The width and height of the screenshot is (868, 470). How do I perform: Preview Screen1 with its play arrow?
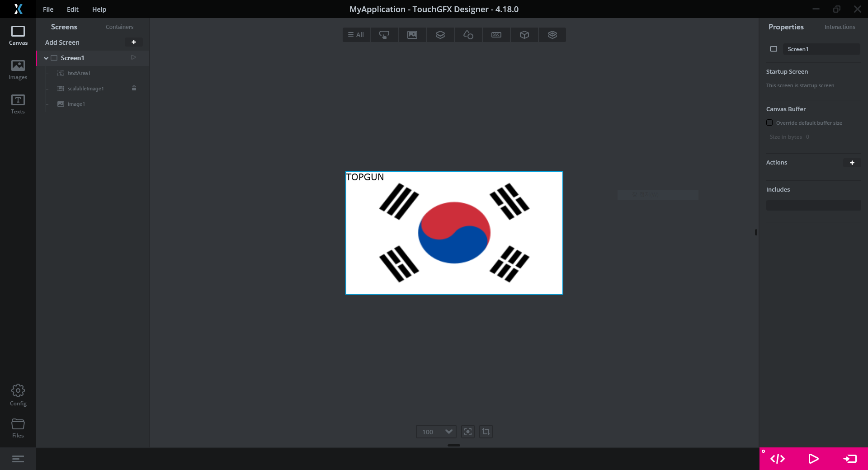(x=133, y=57)
